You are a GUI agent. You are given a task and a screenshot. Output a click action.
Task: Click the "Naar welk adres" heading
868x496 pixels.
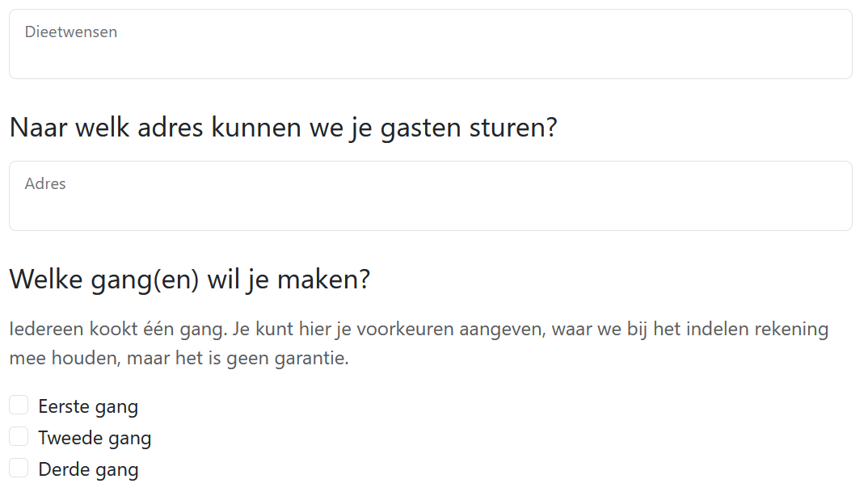click(x=283, y=128)
